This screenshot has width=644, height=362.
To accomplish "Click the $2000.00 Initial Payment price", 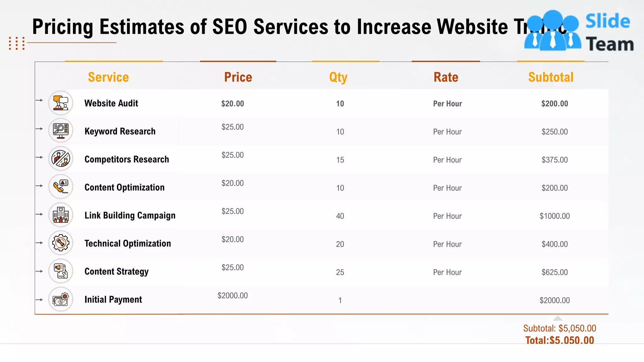I will pyautogui.click(x=232, y=296).
